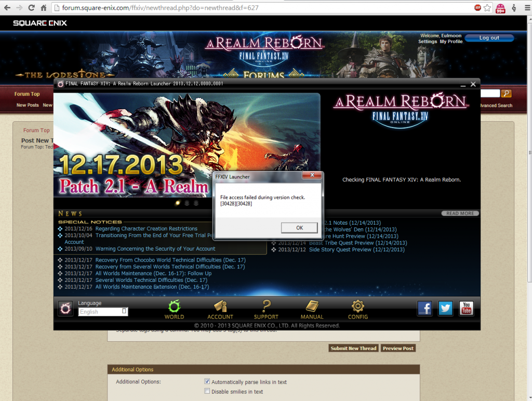
Task: Select the third banner carousel dot
Action: click(x=196, y=203)
